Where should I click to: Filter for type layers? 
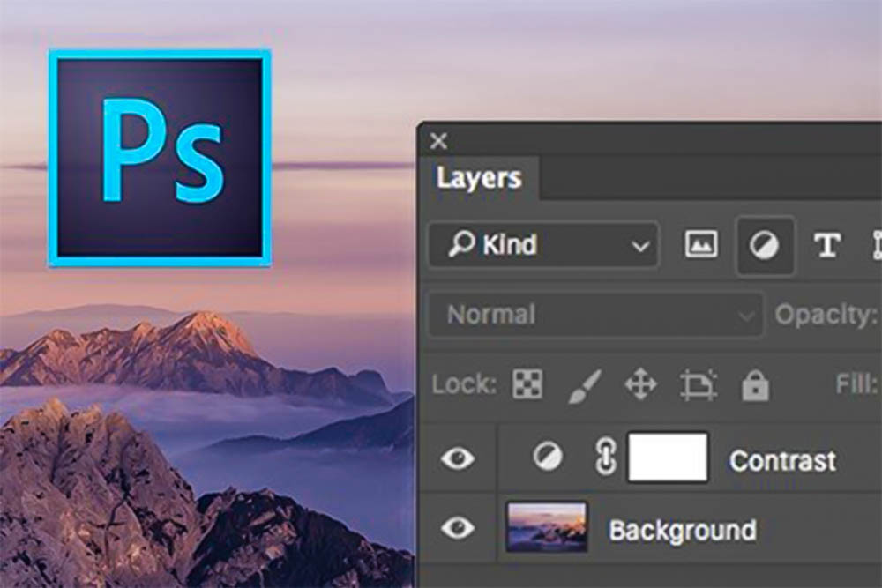pyautogui.click(x=827, y=246)
